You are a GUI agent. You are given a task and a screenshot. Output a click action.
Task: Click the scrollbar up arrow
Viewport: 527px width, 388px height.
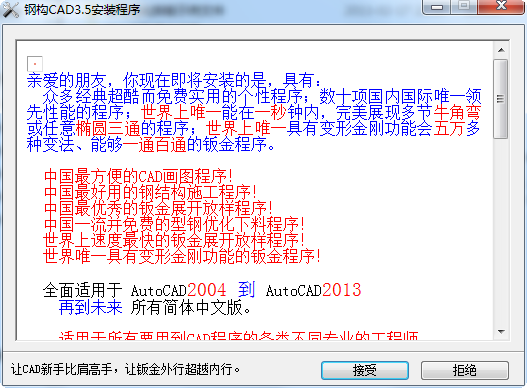tap(501, 50)
